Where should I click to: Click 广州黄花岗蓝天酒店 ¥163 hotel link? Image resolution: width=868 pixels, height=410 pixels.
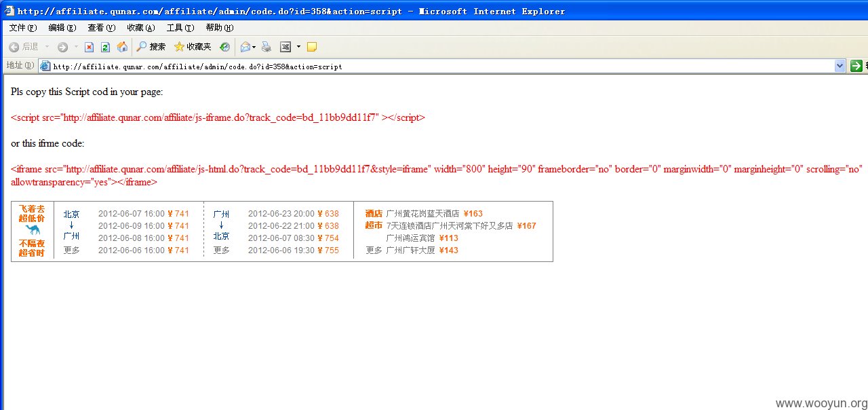(x=435, y=214)
